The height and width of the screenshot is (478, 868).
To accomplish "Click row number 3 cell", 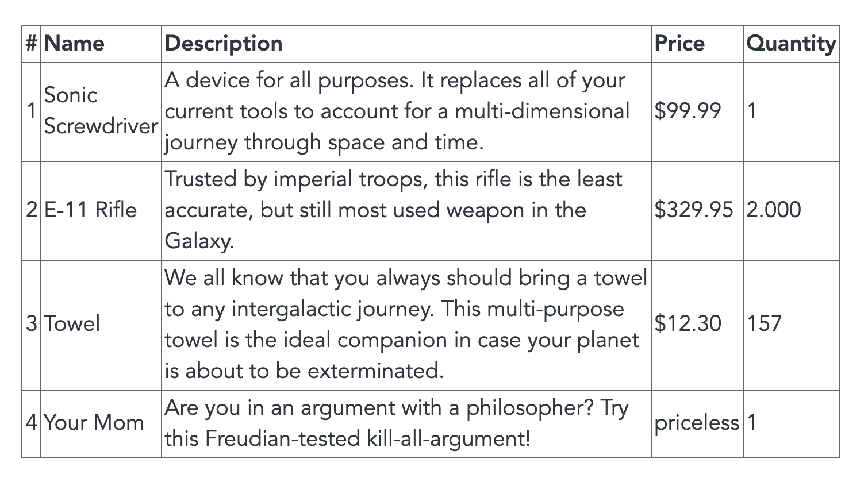I will pyautogui.click(x=31, y=323).
